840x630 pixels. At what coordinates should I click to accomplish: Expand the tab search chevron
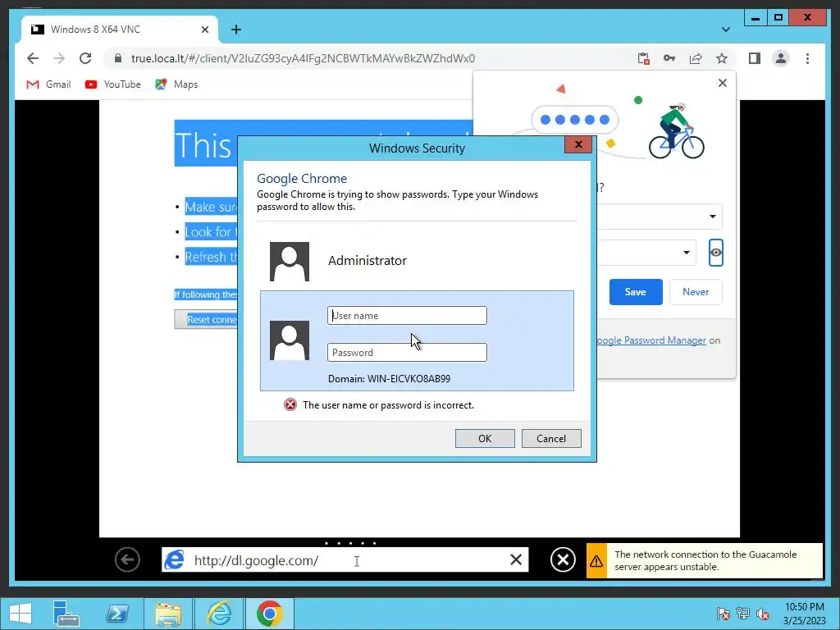click(x=726, y=30)
